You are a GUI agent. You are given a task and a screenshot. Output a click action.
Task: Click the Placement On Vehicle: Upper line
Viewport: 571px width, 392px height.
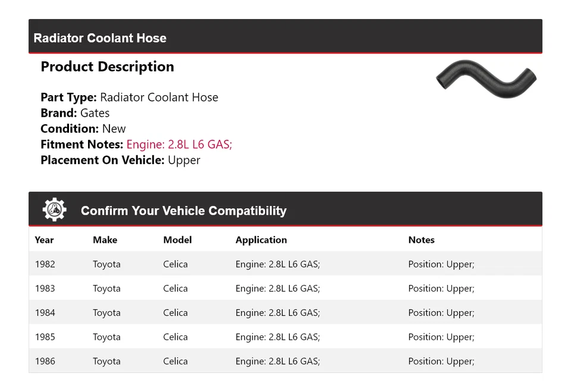point(120,160)
